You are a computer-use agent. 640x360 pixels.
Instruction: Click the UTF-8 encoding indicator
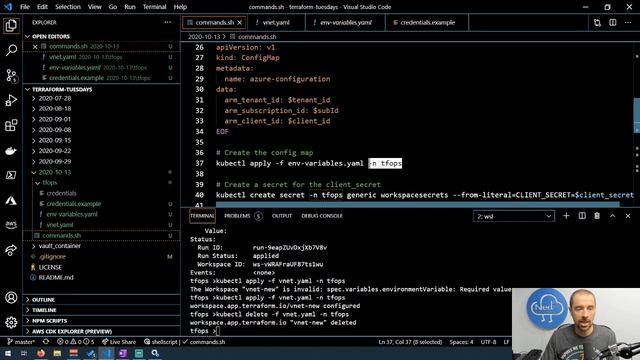click(488, 342)
